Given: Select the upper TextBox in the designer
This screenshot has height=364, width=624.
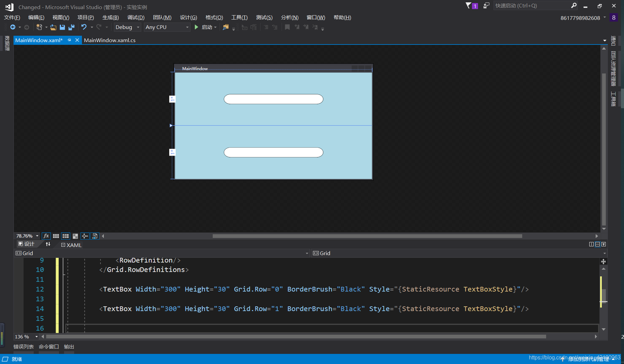Looking at the screenshot, I should pos(273,99).
